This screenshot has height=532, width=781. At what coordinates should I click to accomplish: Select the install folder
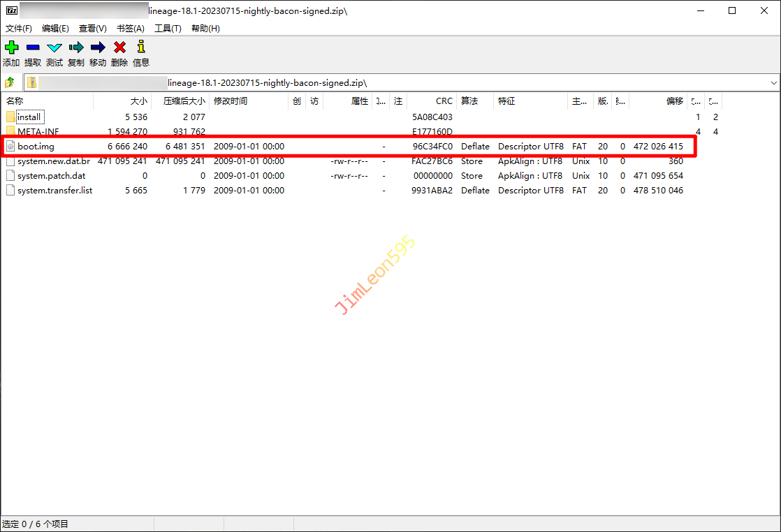pos(29,117)
